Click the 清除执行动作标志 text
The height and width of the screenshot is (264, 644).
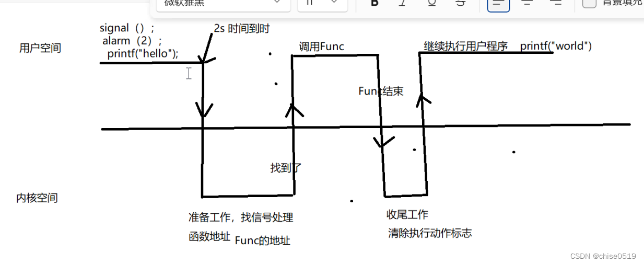429,233
